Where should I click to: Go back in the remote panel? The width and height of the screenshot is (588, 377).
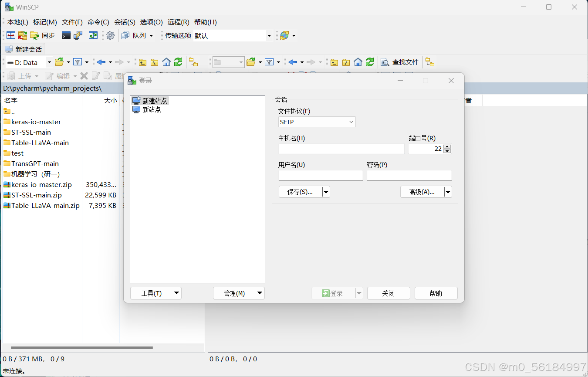(293, 62)
